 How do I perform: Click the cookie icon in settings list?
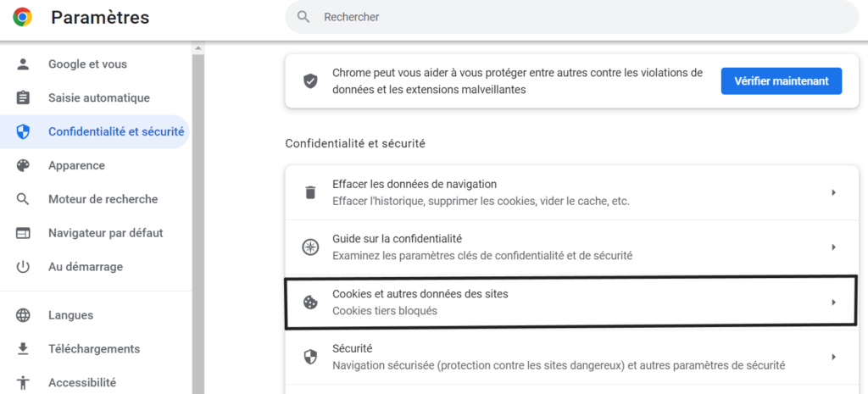pos(310,302)
